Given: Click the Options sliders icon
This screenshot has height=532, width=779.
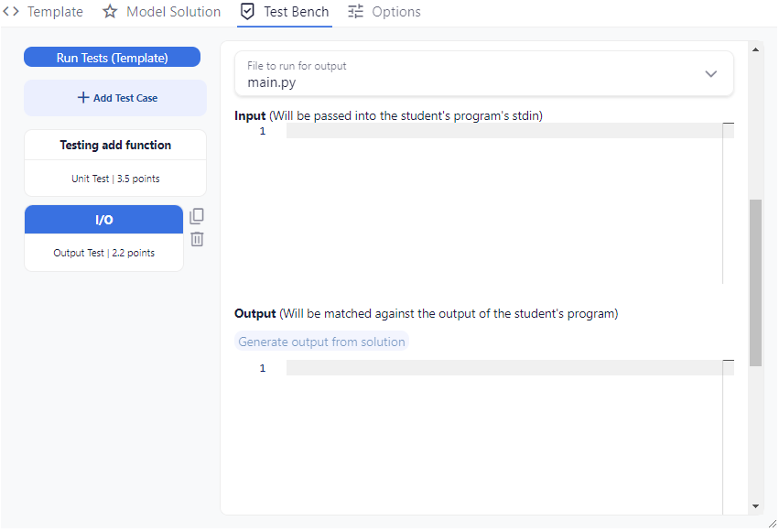Looking at the screenshot, I should [356, 11].
